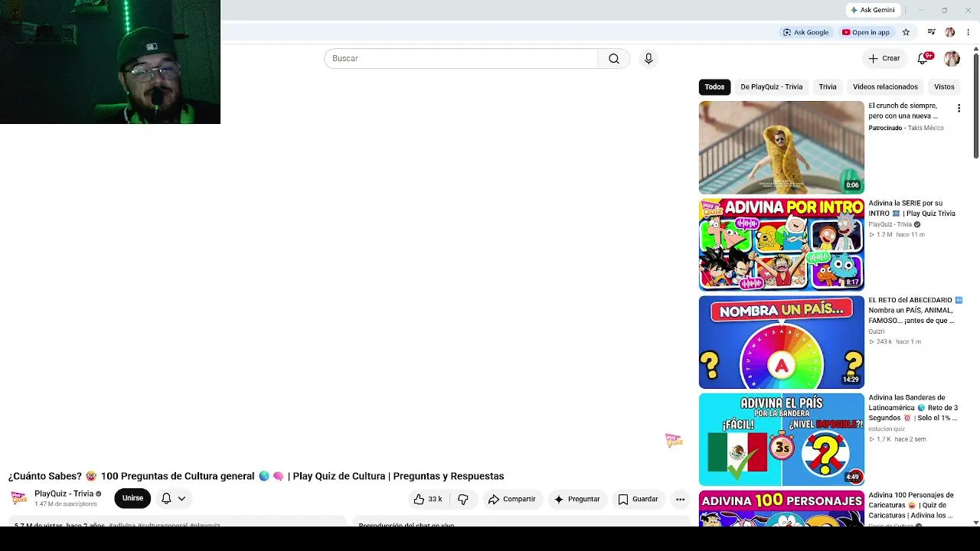
Task: Select the Trivia filter chip
Action: pos(828,87)
